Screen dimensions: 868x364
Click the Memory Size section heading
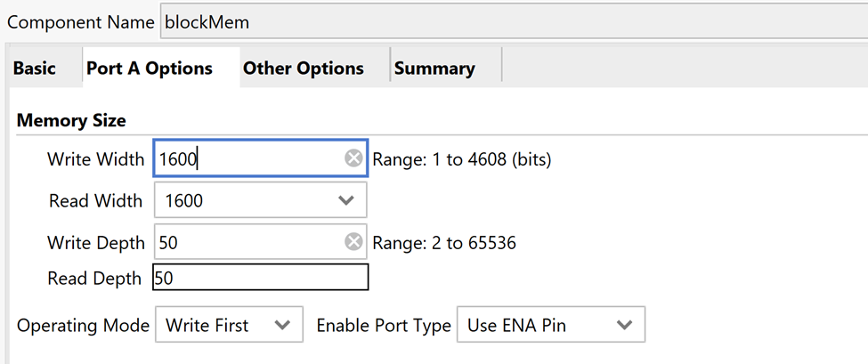point(71,120)
